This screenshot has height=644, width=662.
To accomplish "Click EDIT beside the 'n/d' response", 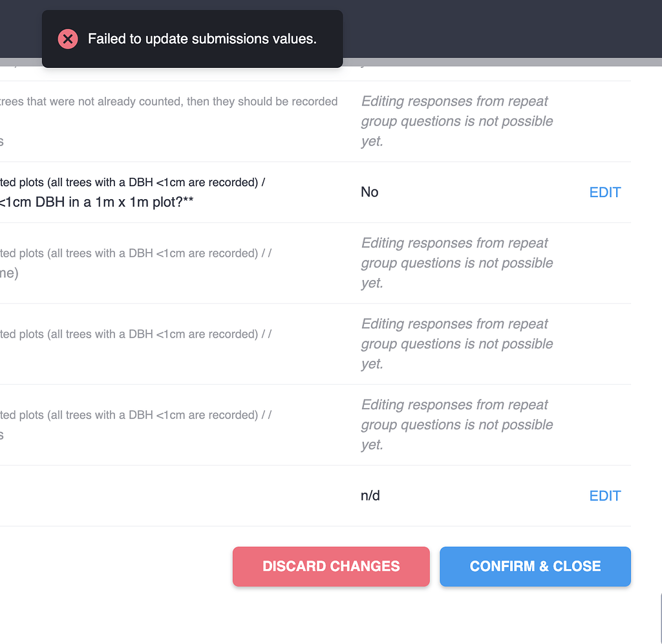I will coord(604,495).
